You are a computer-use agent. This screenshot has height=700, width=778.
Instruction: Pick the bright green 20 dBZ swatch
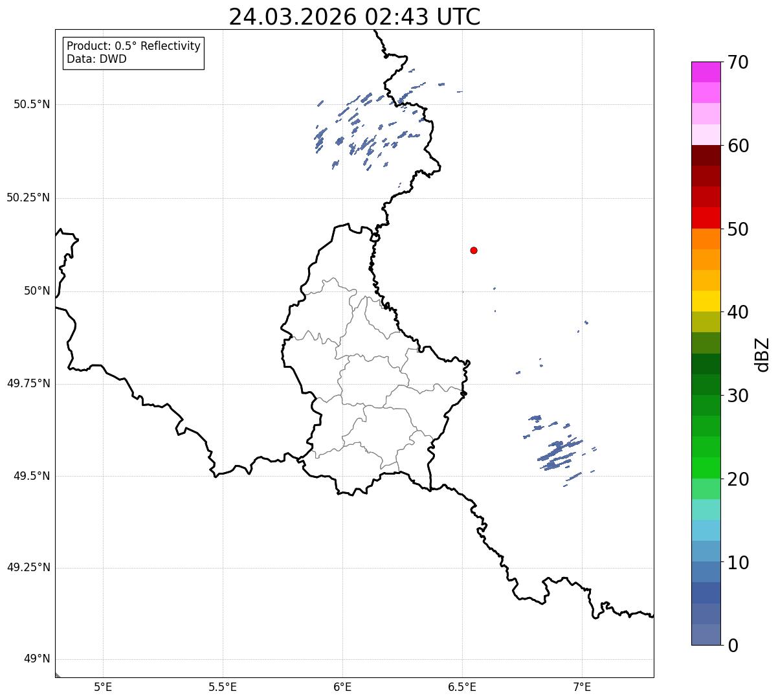[x=706, y=468]
